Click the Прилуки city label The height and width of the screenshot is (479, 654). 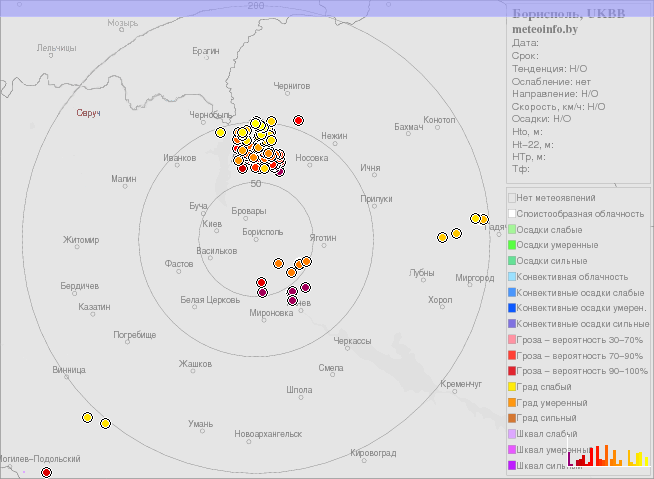click(376, 199)
